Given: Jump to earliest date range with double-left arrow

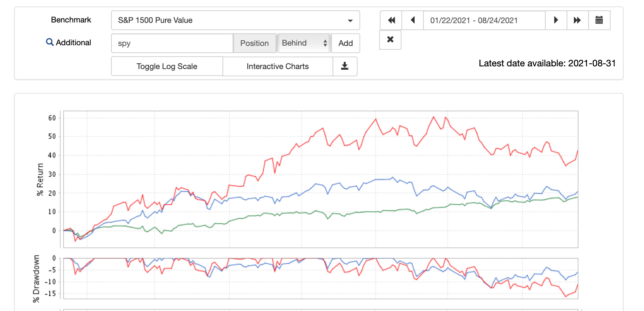Looking at the screenshot, I should click(391, 20).
